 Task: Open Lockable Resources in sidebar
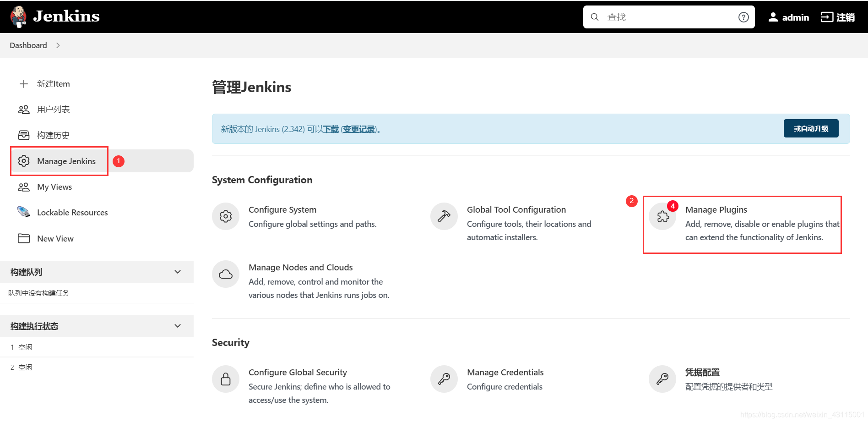tap(72, 213)
